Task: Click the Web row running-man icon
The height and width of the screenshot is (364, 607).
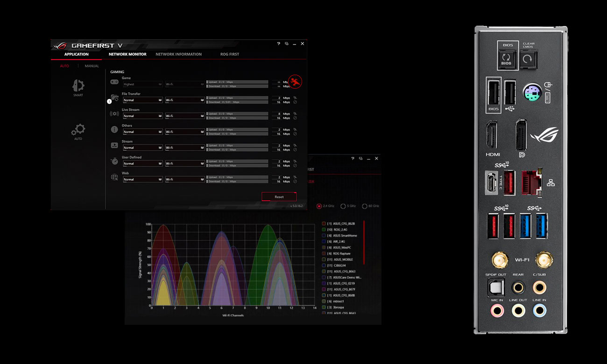Action: [x=295, y=177]
